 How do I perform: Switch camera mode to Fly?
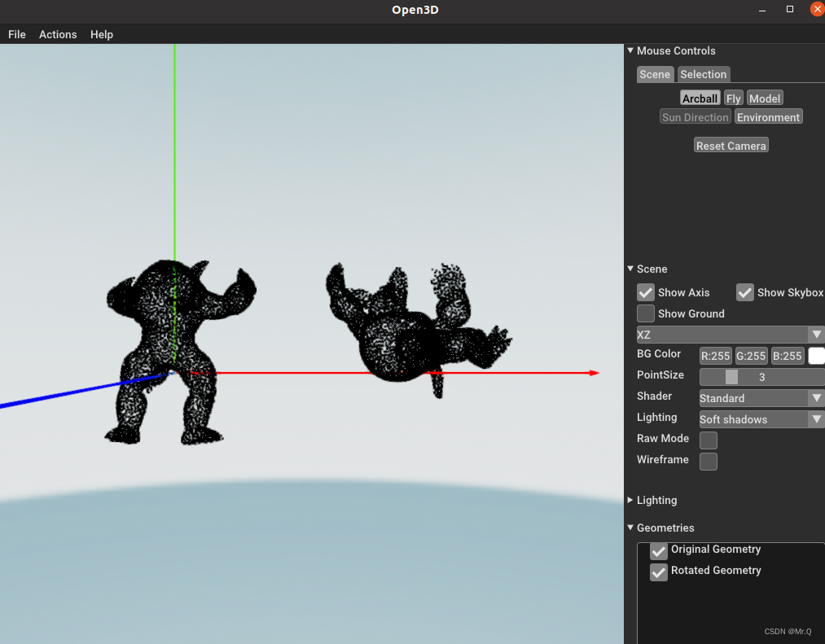pos(733,98)
